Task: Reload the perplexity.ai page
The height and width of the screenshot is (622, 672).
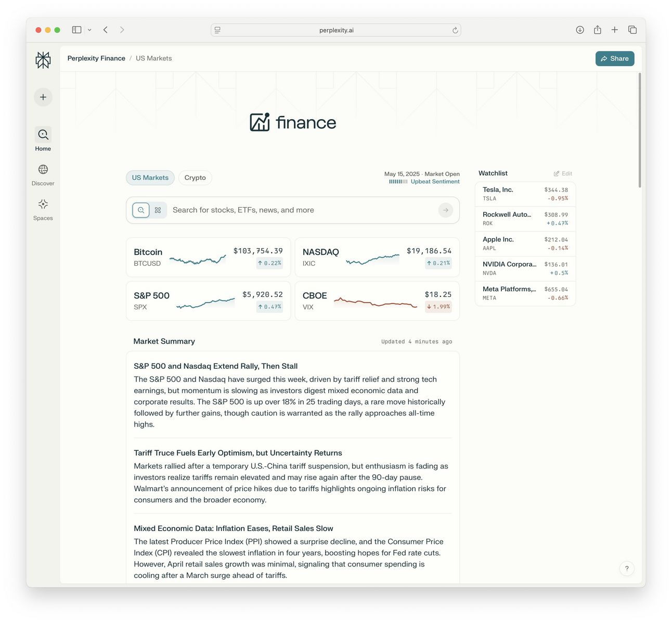Action: pyautogui.click(x=455, y=30)
